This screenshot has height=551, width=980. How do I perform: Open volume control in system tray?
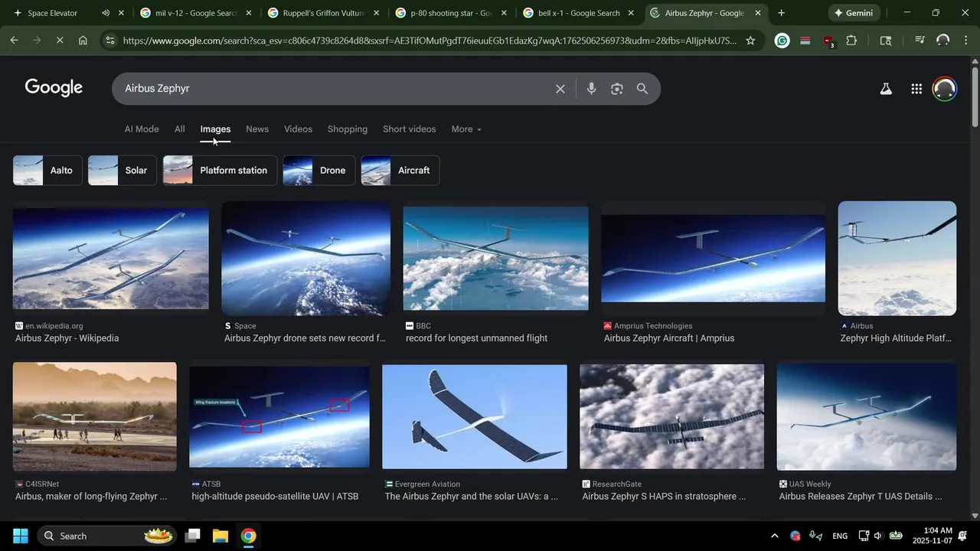point(878,536)
